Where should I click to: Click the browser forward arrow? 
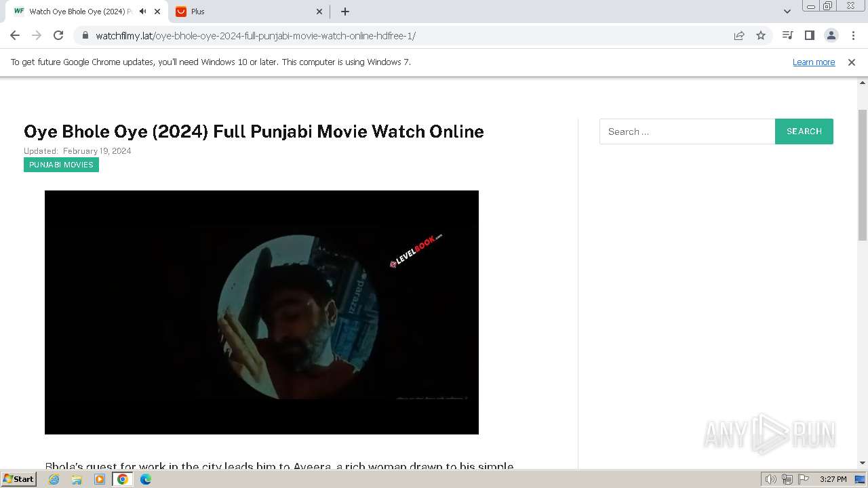(37, 35)
